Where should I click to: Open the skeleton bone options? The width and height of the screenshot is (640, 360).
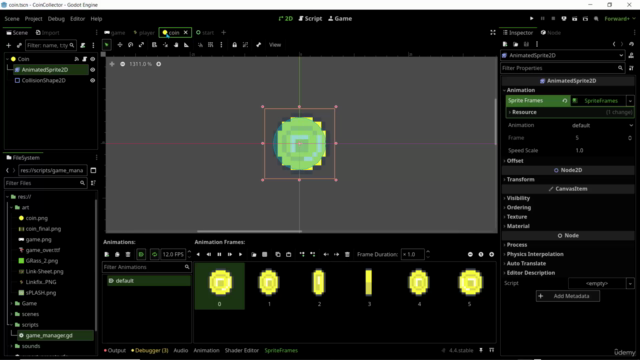(x=258, y=45)
